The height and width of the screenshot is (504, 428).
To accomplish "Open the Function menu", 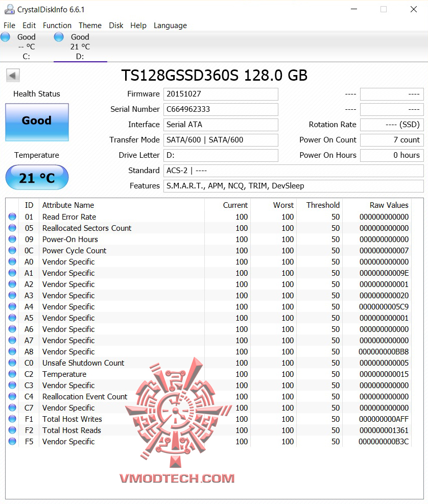I will (57, 26).
